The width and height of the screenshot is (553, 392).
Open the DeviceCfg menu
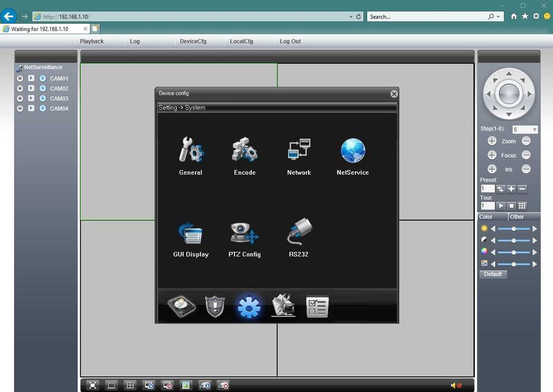(193, 41)
